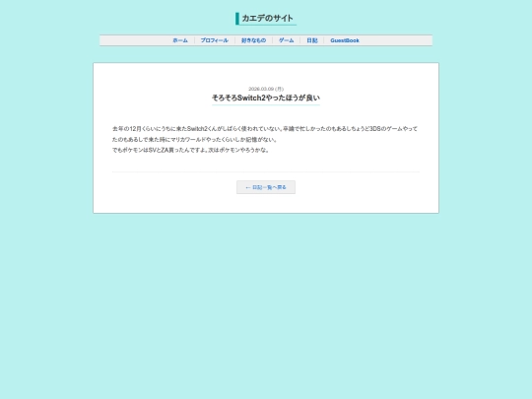The width and height of the screenshot is (532, 399).
Task: Open the プロフィール page
Action: [x=214, y=40]
